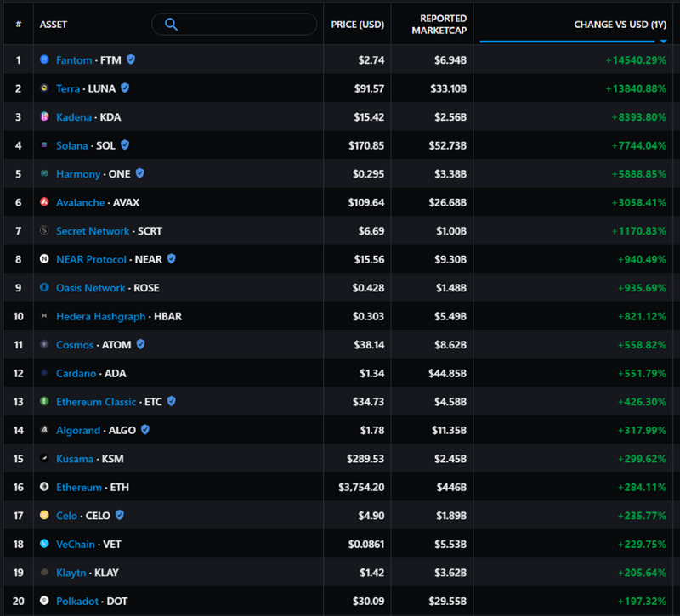Click the Kusama coin logo icon

(x=44, y=458)
